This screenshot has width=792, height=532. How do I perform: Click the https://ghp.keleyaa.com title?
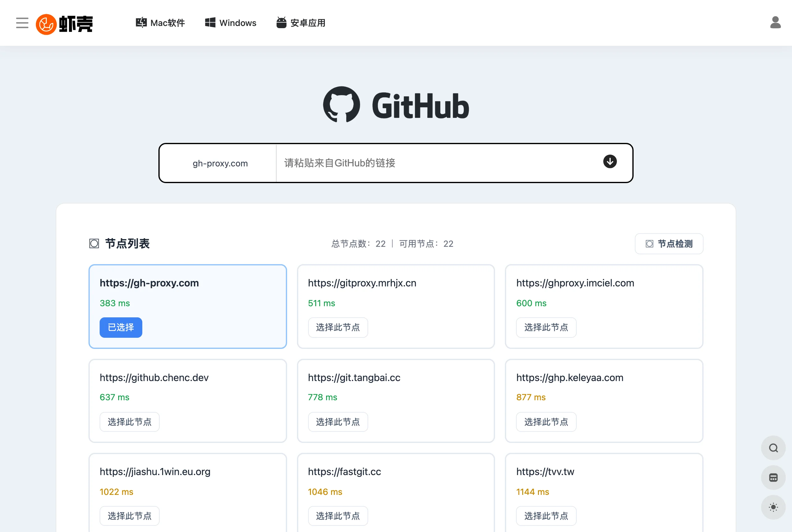click(x=570, y=377)
